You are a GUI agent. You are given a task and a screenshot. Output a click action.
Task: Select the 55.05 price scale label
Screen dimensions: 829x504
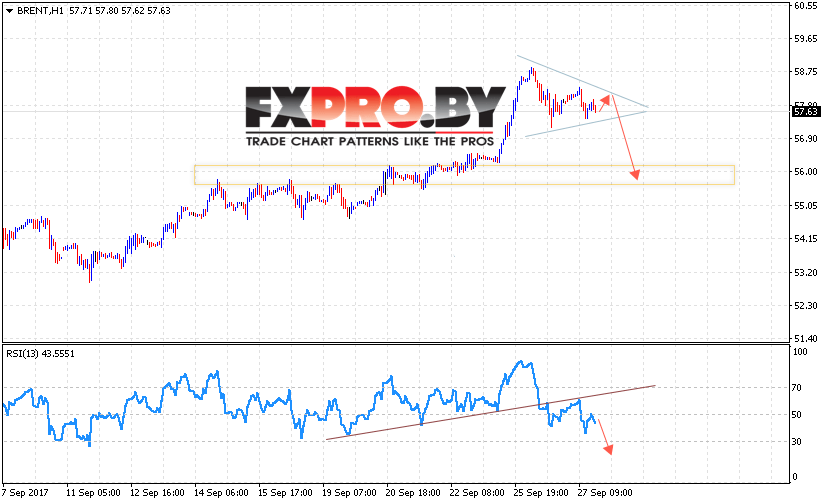(x=806, y=206)
